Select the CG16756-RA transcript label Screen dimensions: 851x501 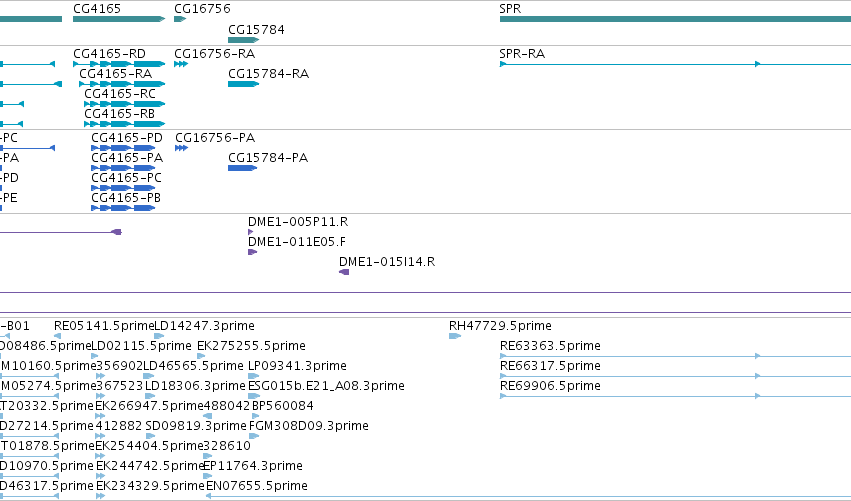[x=214, y=53]
